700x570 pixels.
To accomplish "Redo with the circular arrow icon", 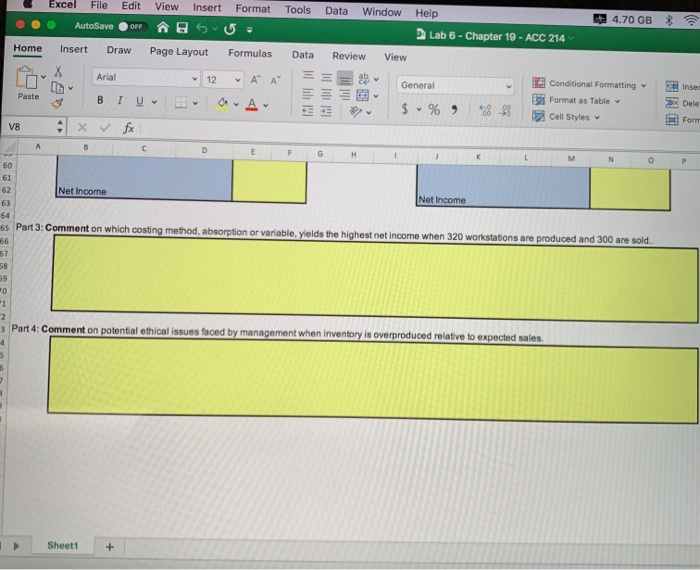I will pyautogui.click(x=230, y=29).
